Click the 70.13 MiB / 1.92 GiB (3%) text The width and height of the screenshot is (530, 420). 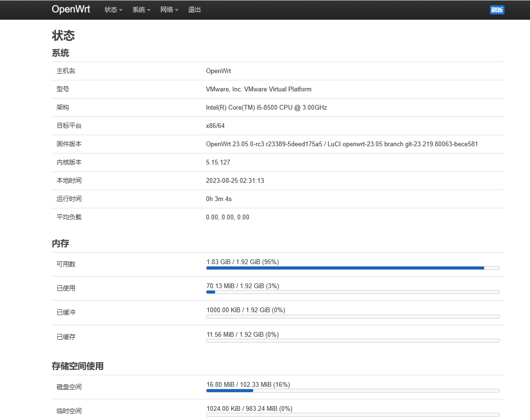tap(243, 286)
